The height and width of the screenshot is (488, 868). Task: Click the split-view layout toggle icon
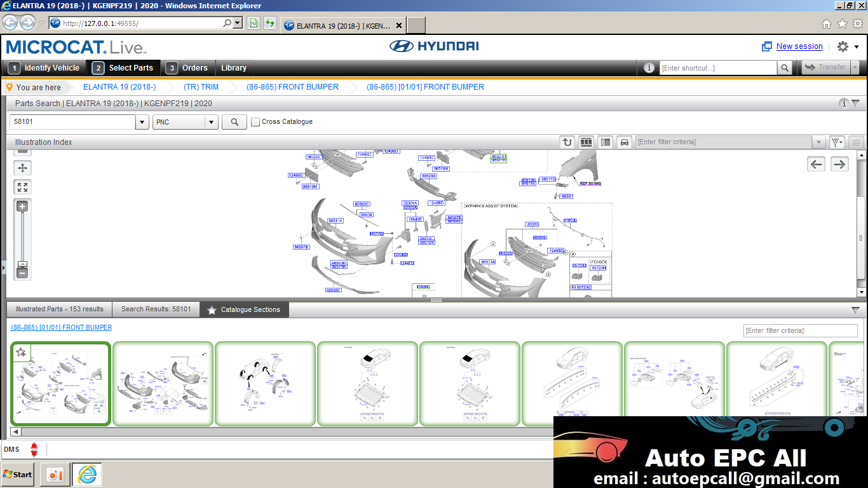[x=605, y=142]
